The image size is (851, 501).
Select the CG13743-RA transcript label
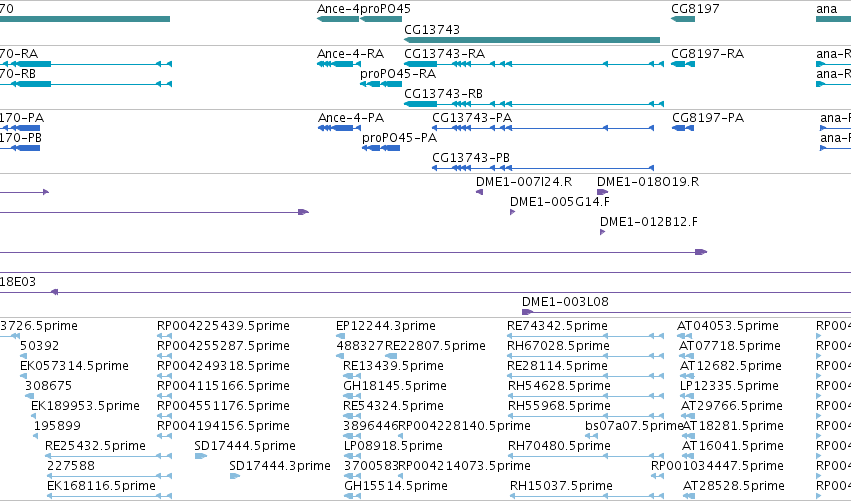click(x=444, y=54)
